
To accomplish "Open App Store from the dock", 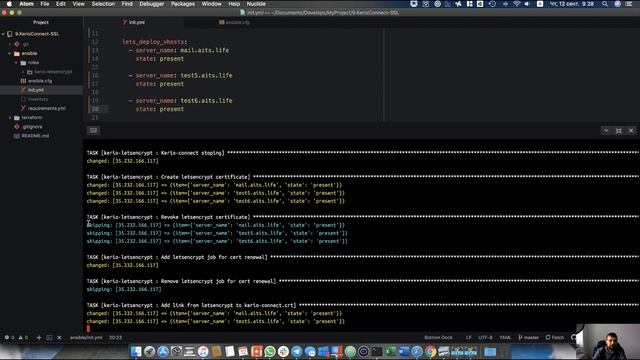I will click(x=163, y=351).
